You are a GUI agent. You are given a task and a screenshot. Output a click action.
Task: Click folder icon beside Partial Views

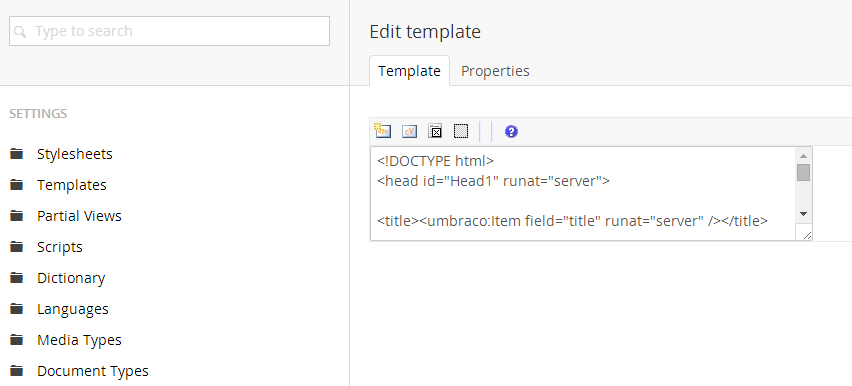[17, 216]
